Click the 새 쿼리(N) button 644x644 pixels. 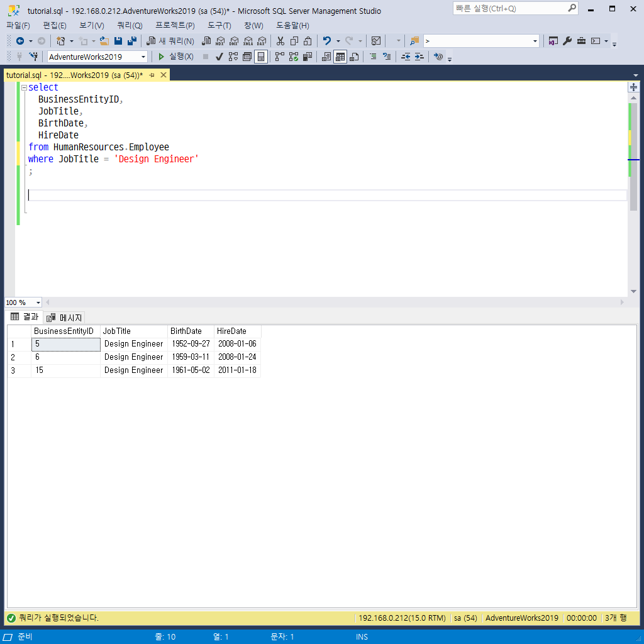pos(170,41)
